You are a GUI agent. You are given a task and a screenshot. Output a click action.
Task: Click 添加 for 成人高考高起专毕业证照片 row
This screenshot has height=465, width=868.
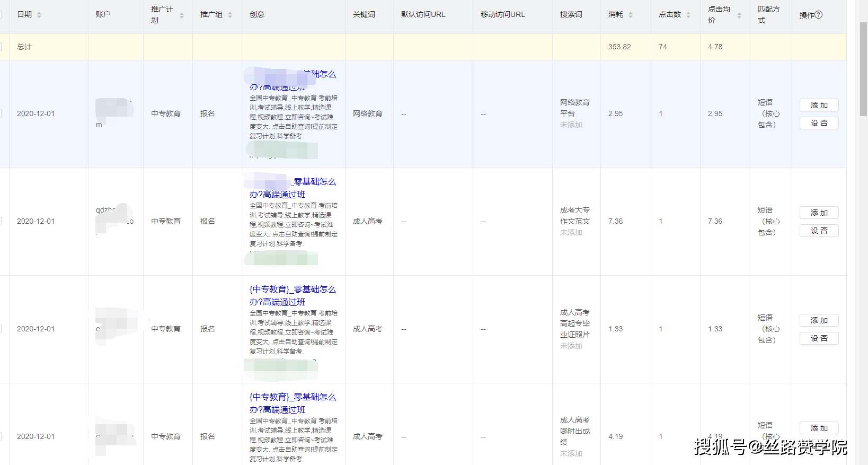point(819,320)
